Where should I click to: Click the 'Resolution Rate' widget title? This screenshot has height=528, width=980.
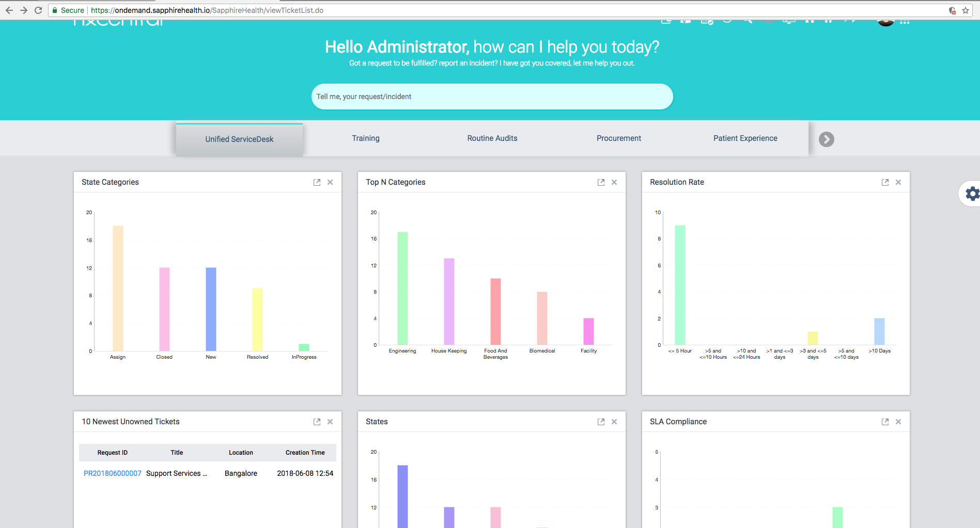coord(677,182)
